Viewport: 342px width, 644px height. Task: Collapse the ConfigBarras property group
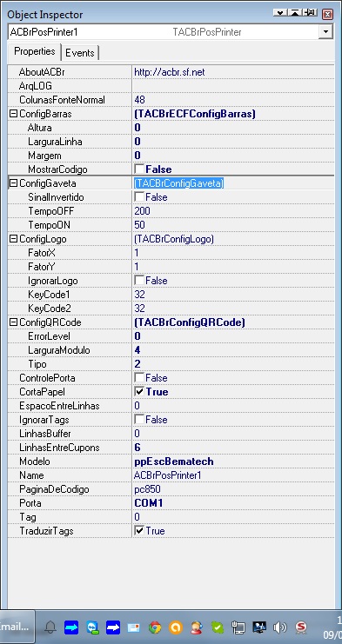pyautogui.click(x=13, y=114)
